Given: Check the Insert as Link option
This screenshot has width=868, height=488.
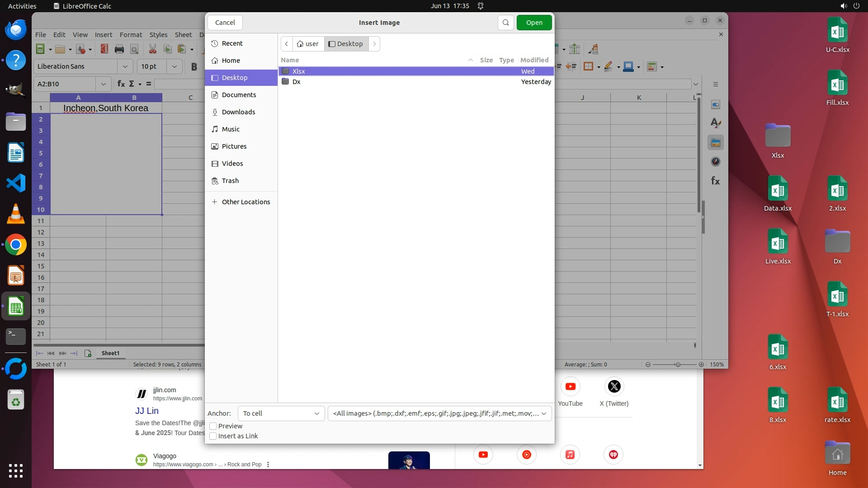Looking at the screenshot, I should 213,436.
